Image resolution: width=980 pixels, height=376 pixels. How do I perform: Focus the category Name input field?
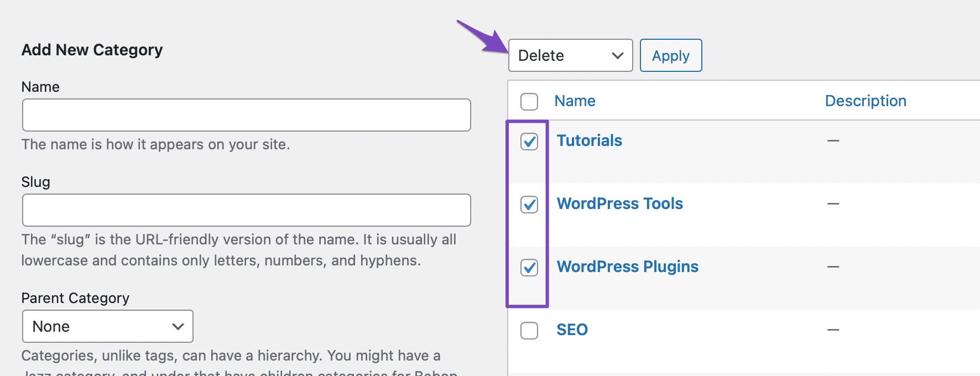(247, 115)
